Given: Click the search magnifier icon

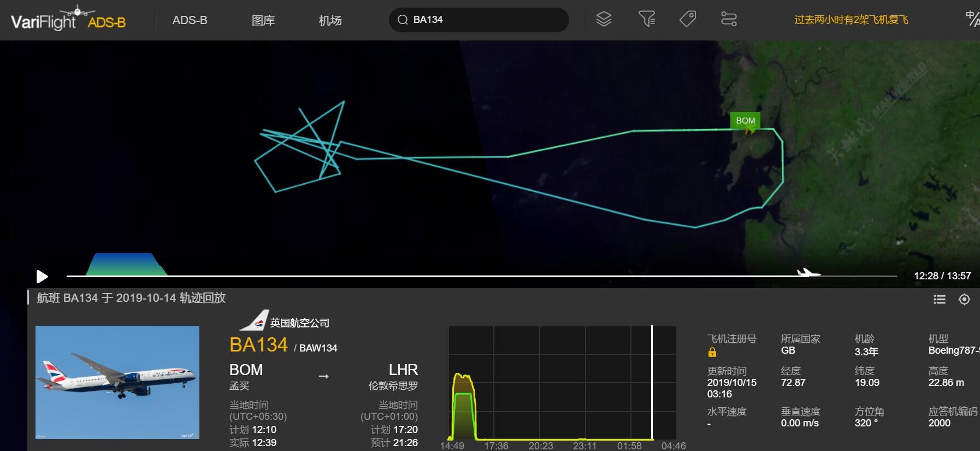Looking at the screenshot, I should click(403, 20).
